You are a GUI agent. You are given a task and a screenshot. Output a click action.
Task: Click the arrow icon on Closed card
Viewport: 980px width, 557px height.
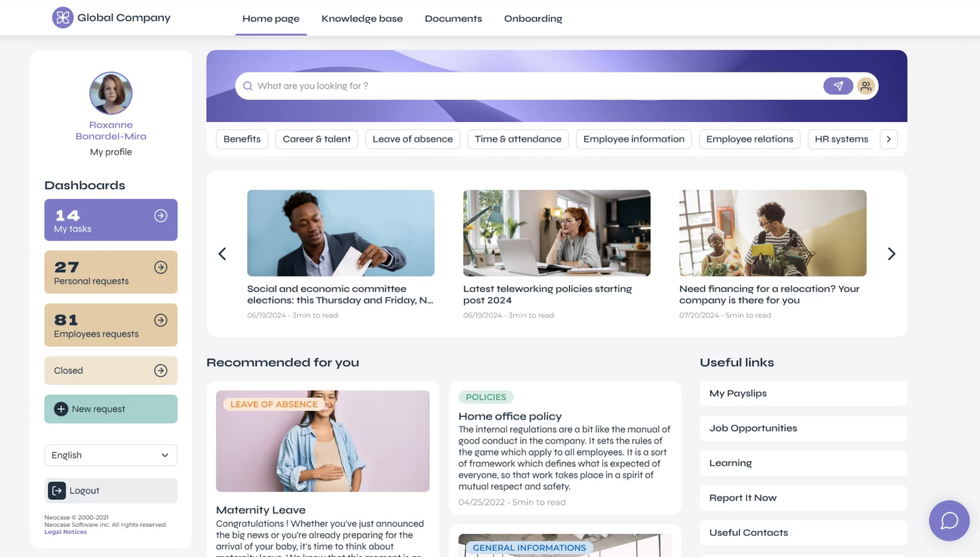tap(161, 370)
